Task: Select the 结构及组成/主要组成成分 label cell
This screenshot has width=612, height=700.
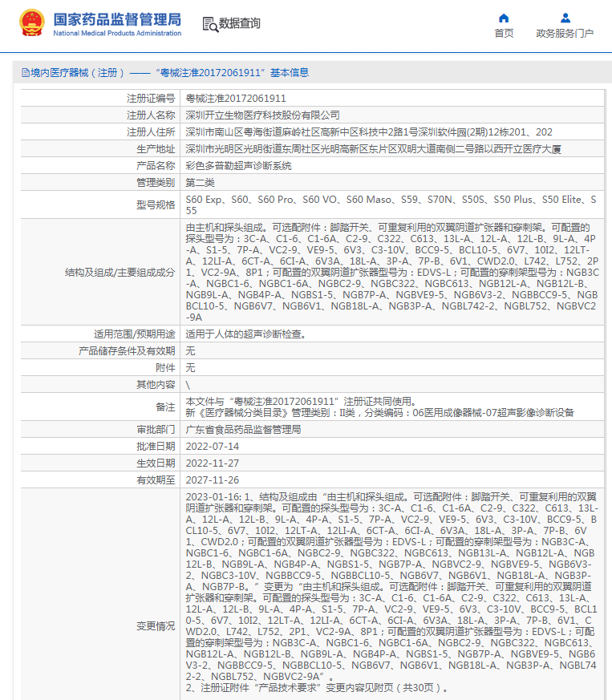Action: point(100,273)
